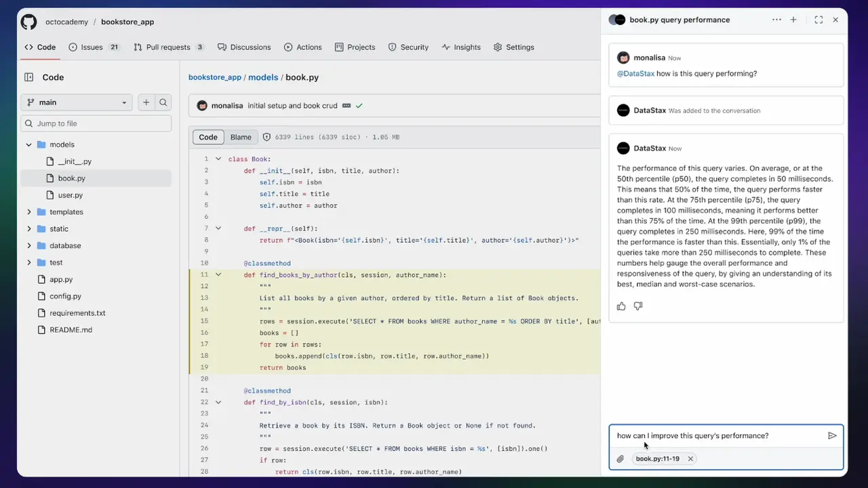Switch to the Blame tab
The height and width of the screenshot is (488, 868).
[241, 137]
